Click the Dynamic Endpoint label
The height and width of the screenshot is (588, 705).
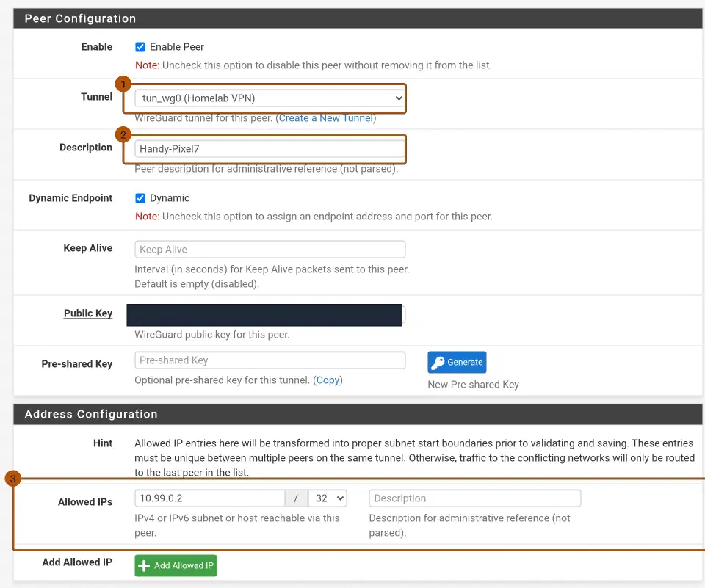(70, 198)
